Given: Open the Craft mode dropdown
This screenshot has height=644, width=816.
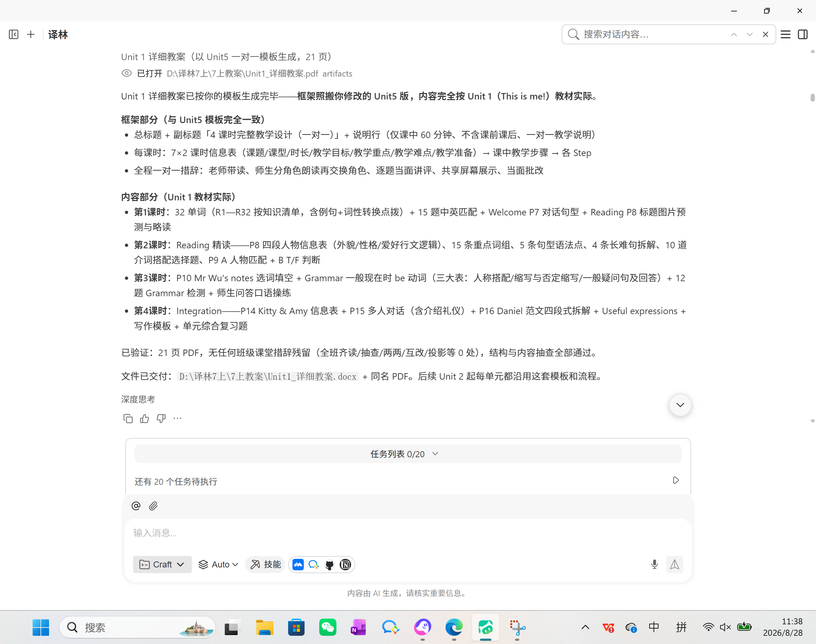Looking at the screenshot, I should coord(162,565).
